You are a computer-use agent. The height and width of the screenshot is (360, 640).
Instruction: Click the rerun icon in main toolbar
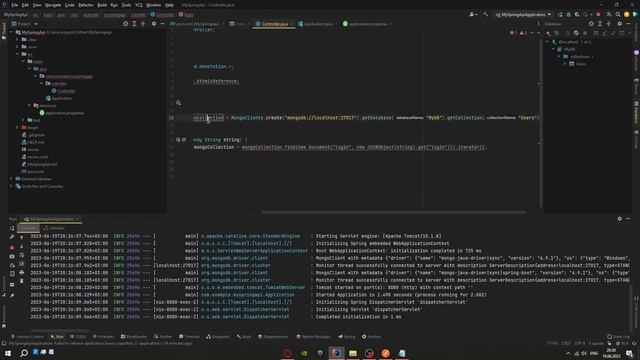point(560,15)
